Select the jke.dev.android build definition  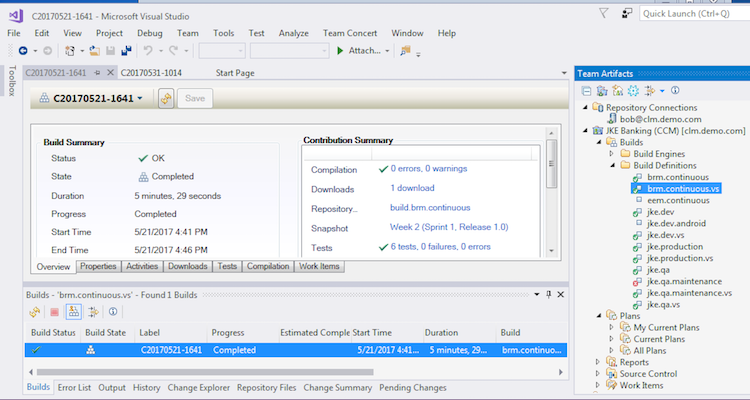(676, 223)
